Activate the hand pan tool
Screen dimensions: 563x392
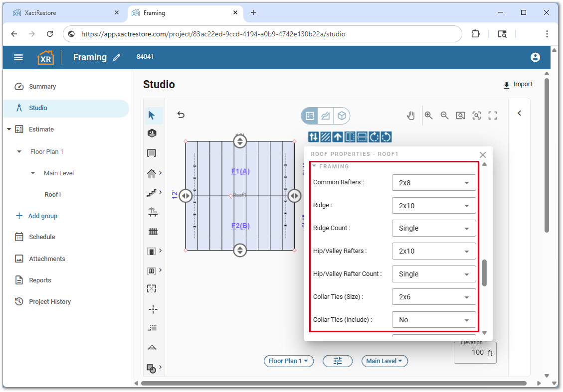[410, 116]
